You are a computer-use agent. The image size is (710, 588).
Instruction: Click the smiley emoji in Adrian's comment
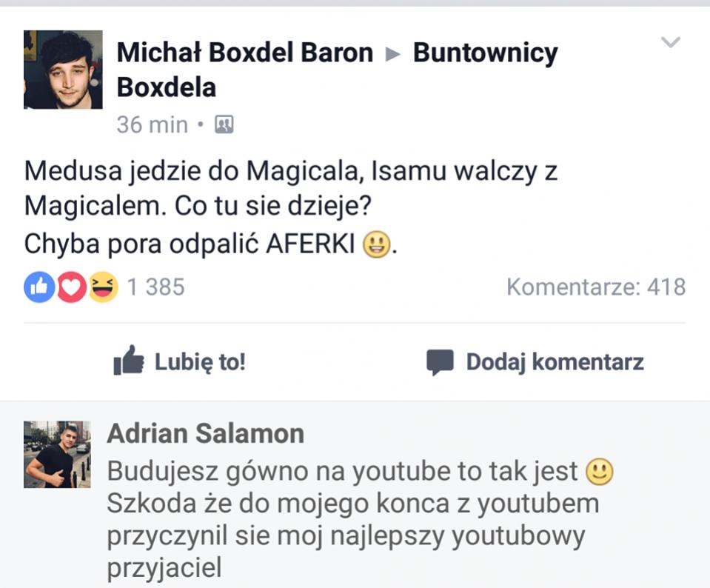pyautogui.click(x=600, y=472)
